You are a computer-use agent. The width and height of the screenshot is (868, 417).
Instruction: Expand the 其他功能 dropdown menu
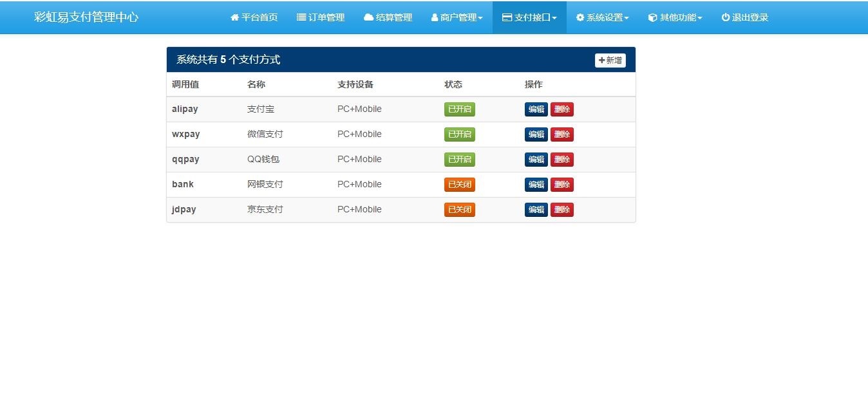point(675,17)
